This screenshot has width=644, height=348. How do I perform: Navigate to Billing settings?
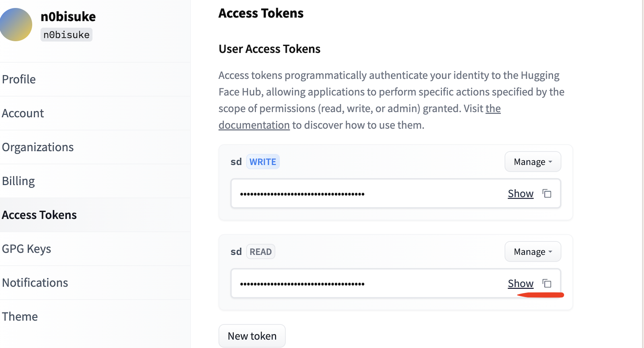(19, 181)
